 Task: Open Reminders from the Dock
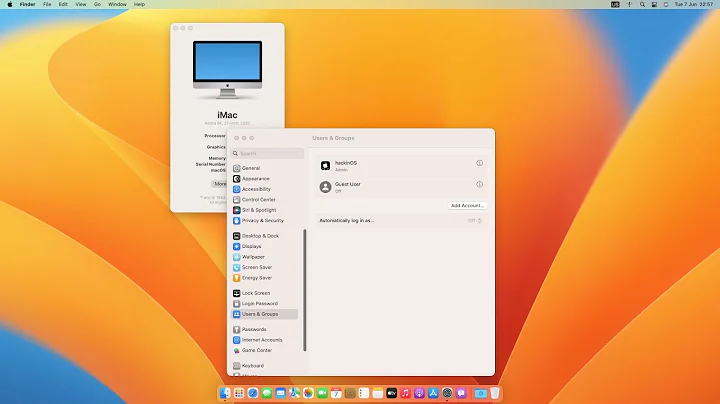coord(364,393)
